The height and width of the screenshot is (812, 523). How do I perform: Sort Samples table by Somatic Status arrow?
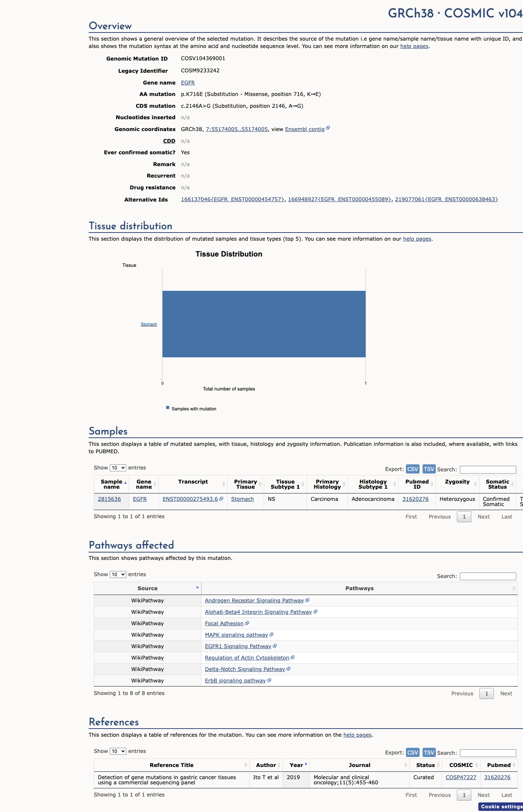tap(512, 484)
